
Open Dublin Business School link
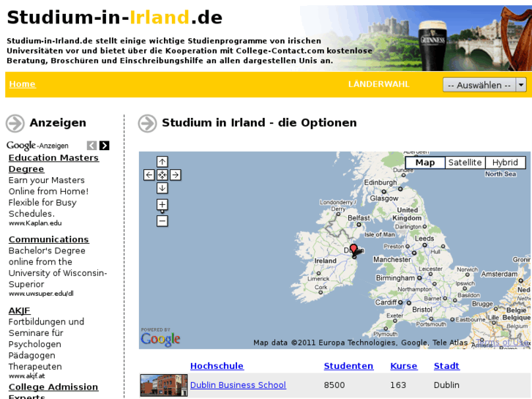click(238, 385)
